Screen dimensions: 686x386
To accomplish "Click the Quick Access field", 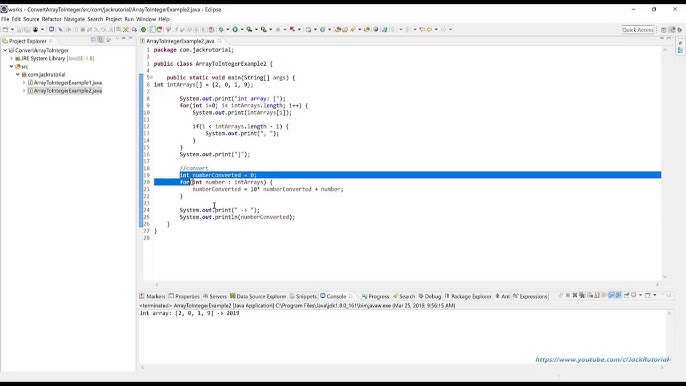I will 638,30.
